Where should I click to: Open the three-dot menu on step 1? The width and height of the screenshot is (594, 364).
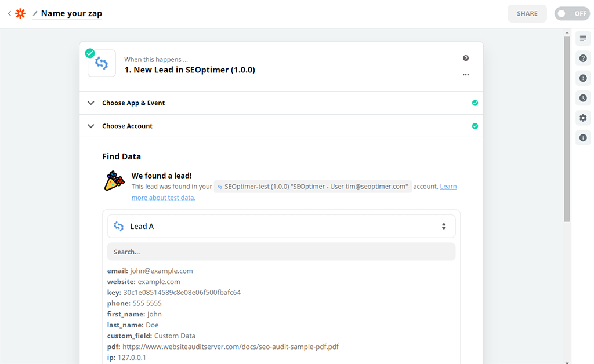[465, 75]
